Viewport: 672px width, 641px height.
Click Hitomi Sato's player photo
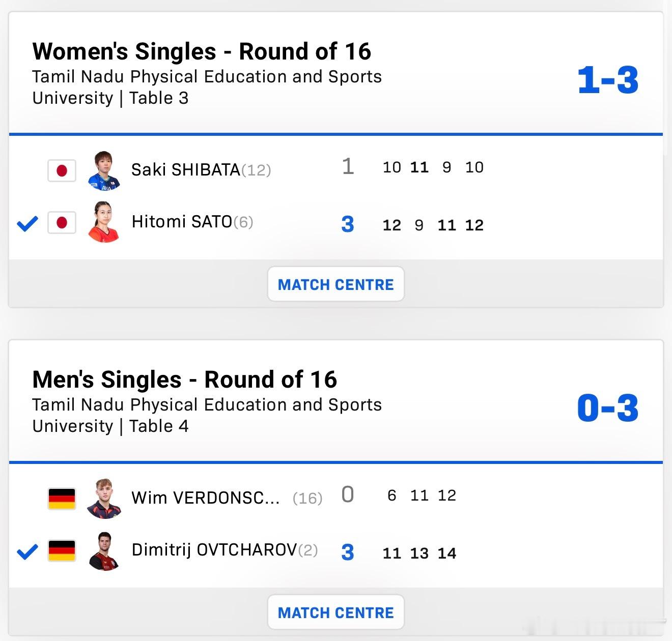pyautogui.click(x=104, y=222)
